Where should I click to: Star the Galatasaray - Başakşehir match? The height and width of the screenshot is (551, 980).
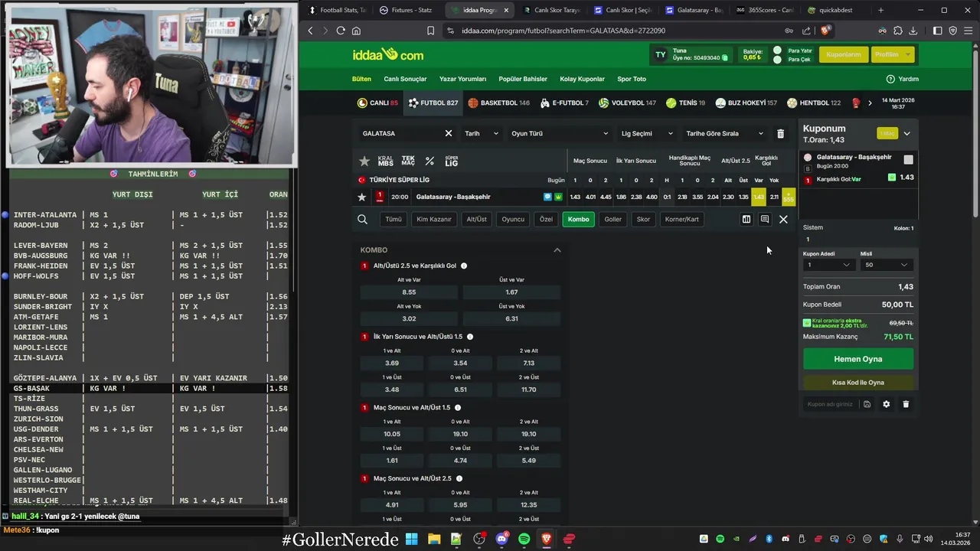tap(362, 197)
